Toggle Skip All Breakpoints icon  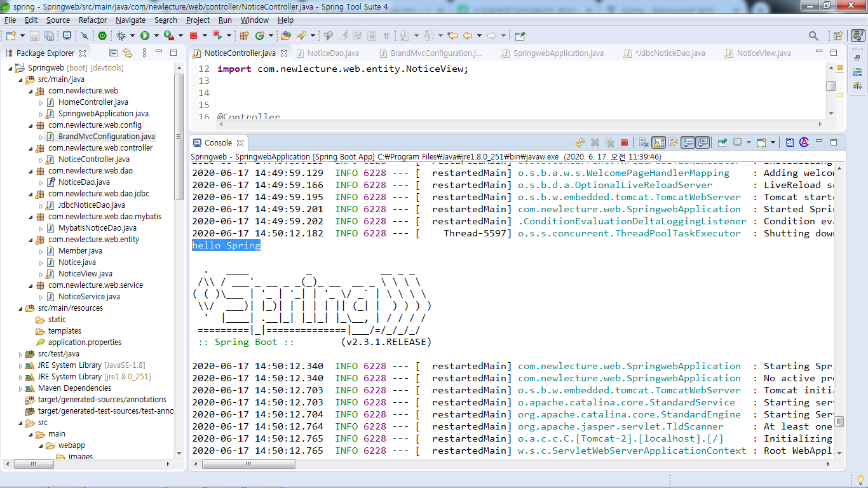85,36
